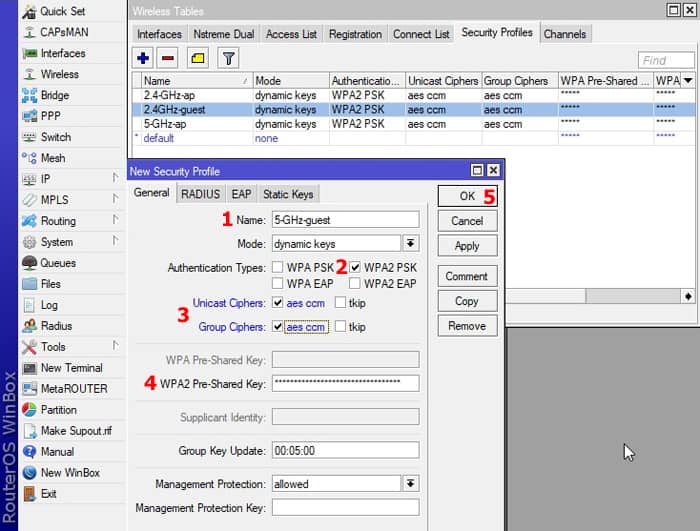Open the Registration tab
The image size is (700, 531).
point(355,34)
